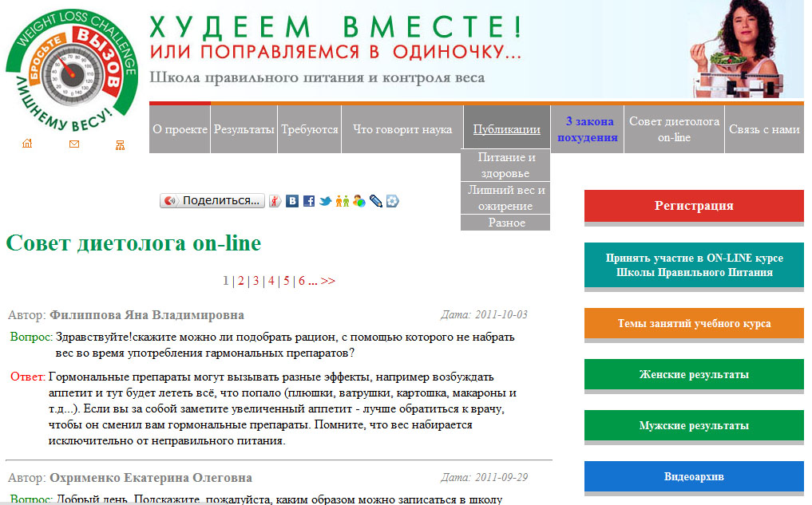Open the Результаты menu item
Image resolution: width=812 pixels, height=505 pixels.
click(x=244, y=129)
